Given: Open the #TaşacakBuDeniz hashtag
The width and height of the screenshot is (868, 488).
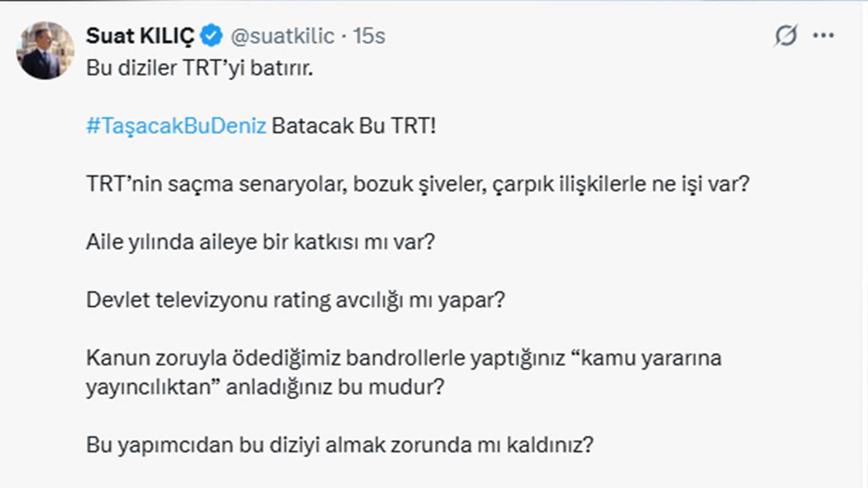Looking at the screenshot, I should coord(175,125).
